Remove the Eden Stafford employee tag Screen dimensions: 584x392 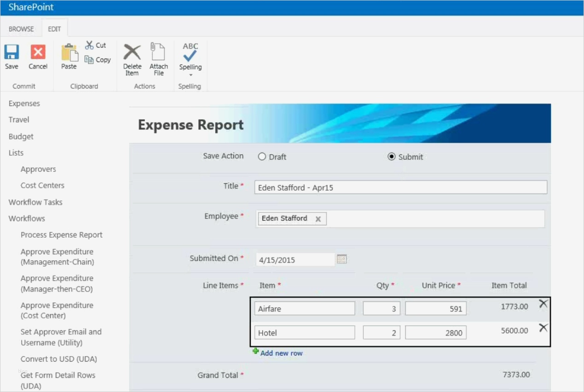[318, 219]
